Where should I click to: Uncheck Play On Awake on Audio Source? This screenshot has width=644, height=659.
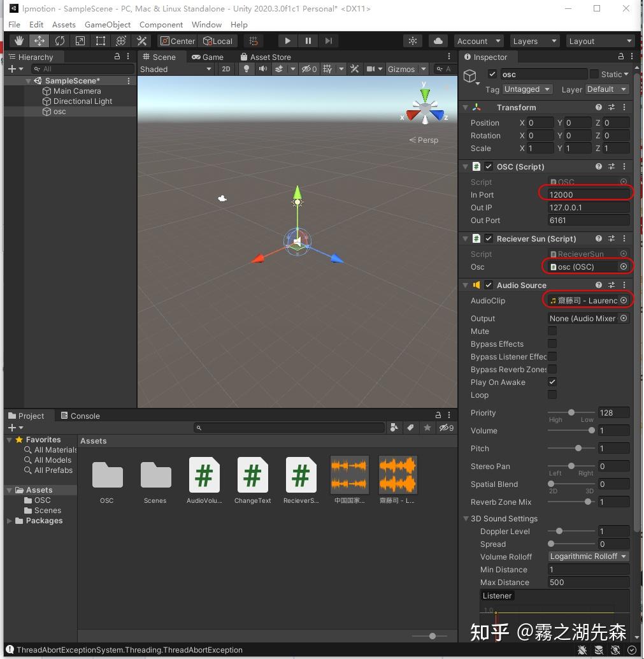coord(552,382)
